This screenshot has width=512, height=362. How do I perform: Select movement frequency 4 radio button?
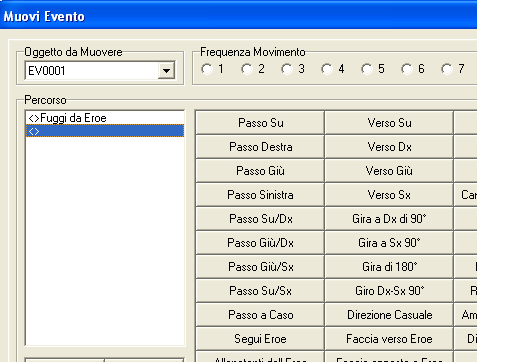click(x=327, y=69)
